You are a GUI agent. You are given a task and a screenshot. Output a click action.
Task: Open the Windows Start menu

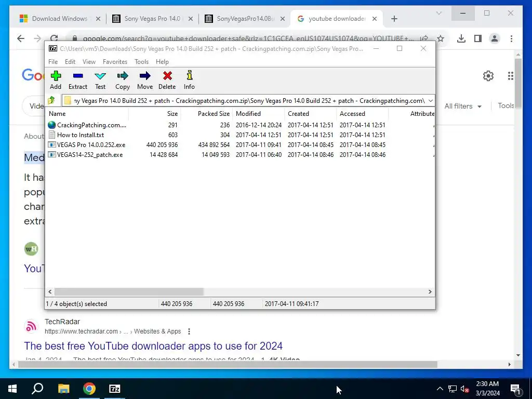click(12, 389)
